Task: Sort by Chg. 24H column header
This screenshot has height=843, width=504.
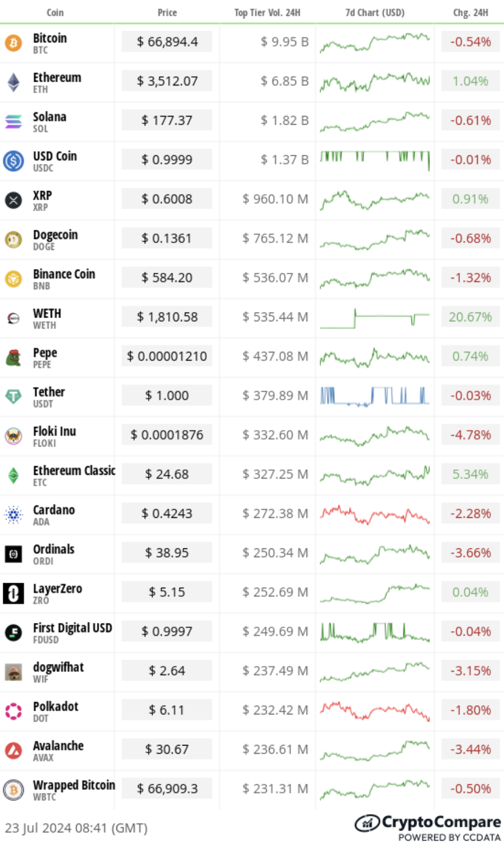Action: (x=470, y=13)
